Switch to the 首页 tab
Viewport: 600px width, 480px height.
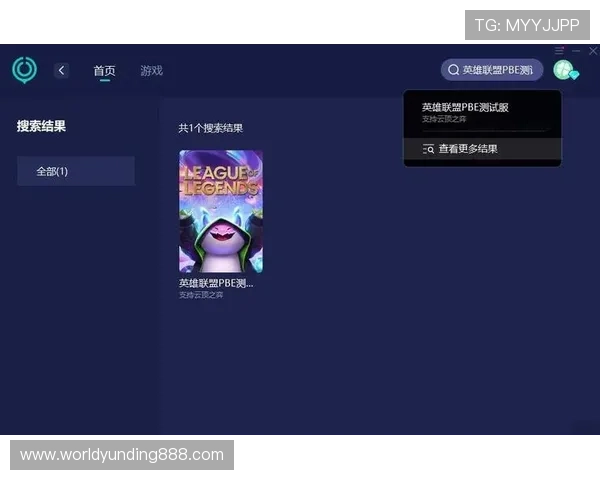pyautogui.click(x=104, y=71)
